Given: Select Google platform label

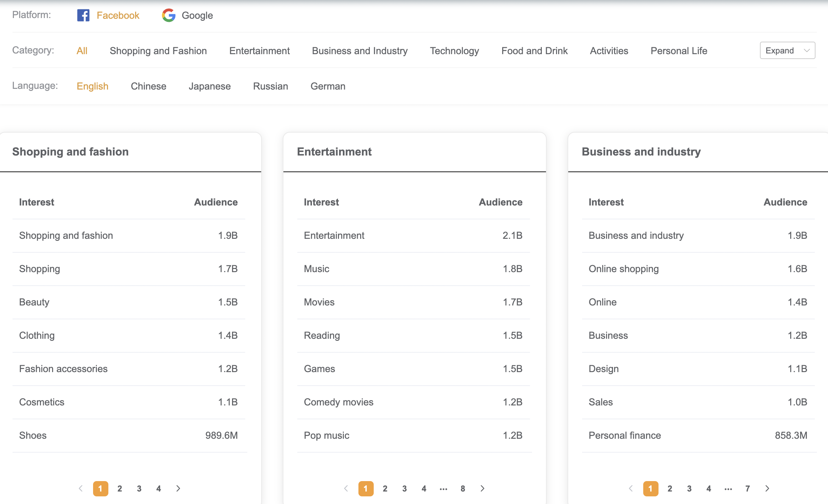Looking at the screenshot, I should 197,15.
